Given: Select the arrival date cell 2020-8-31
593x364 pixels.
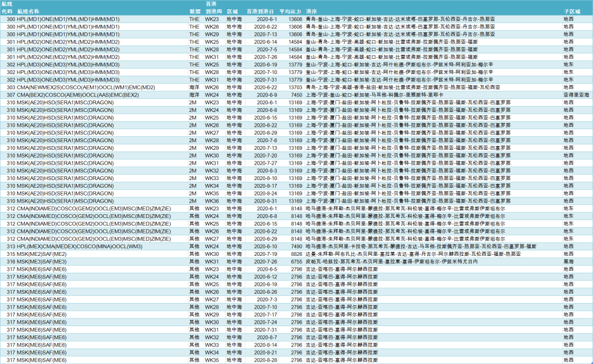Looking at the screenshot, I should pos(266,201).
